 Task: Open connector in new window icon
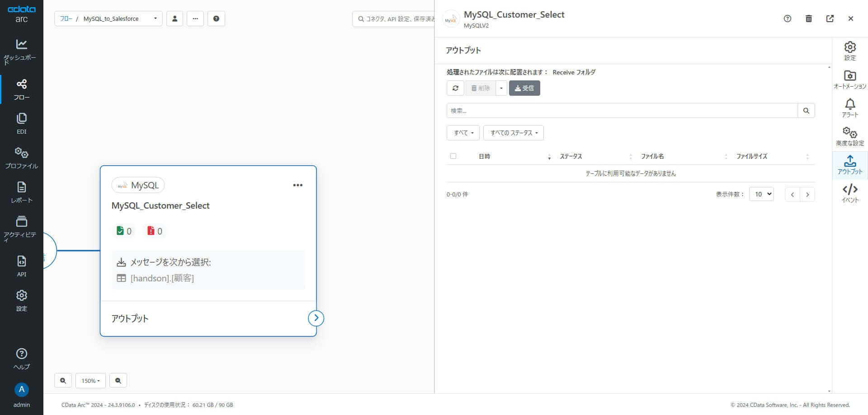tap(830, 19)
